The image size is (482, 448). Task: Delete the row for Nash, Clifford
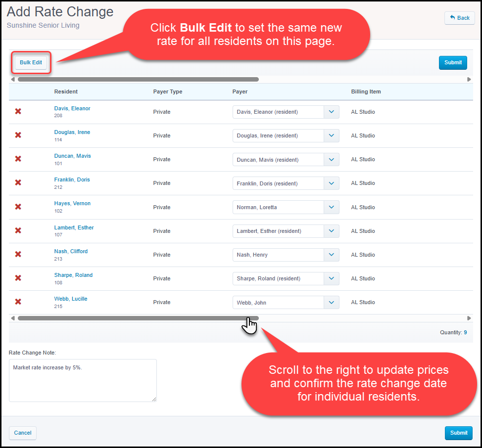(x=18, y=254)
